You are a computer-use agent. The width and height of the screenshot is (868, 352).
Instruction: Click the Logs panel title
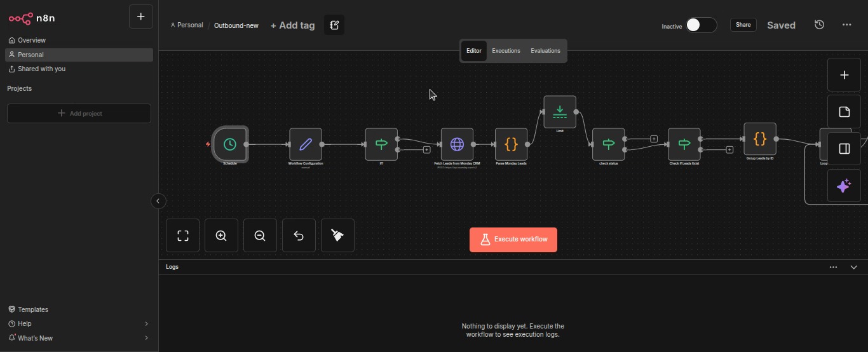(x=172, y=267)
